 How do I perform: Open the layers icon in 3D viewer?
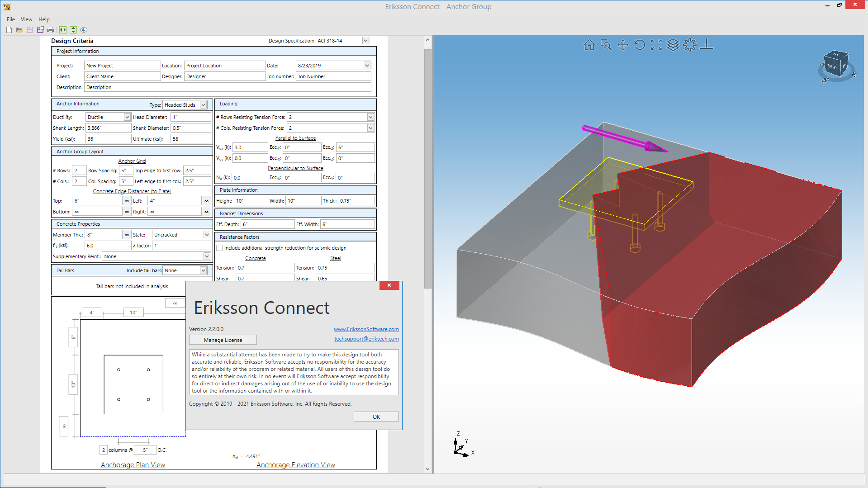[x=673, y=45]
